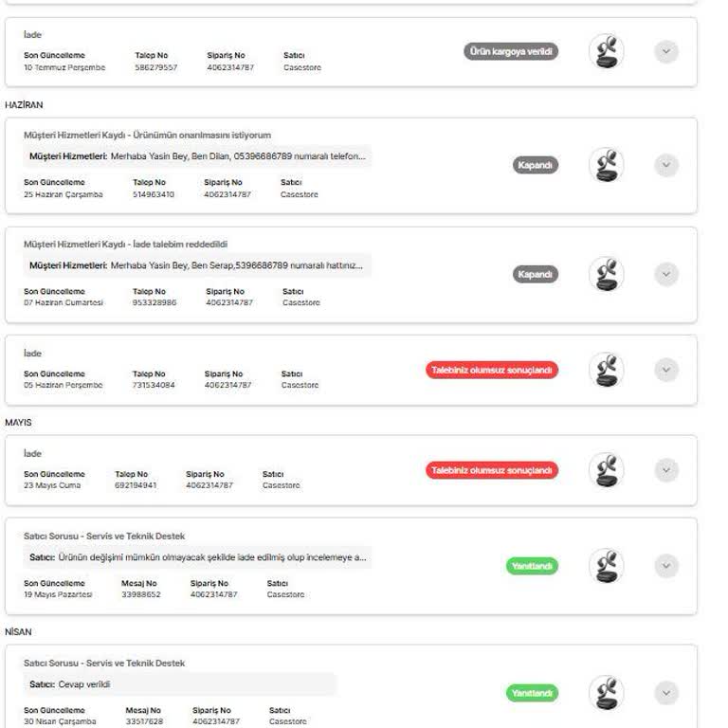Click 'Talebiniz olumsuz sonuçlandı' badge for 05 Haziran
This screenshot has width=728, height=728.
point(492,370)
